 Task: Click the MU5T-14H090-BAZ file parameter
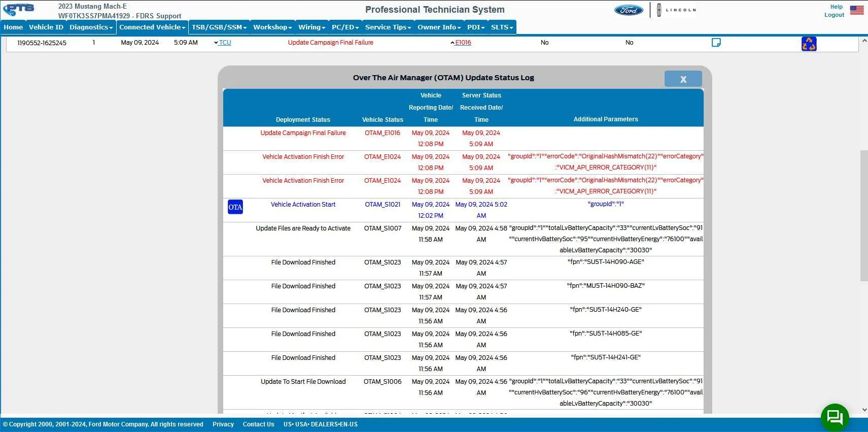606,286
